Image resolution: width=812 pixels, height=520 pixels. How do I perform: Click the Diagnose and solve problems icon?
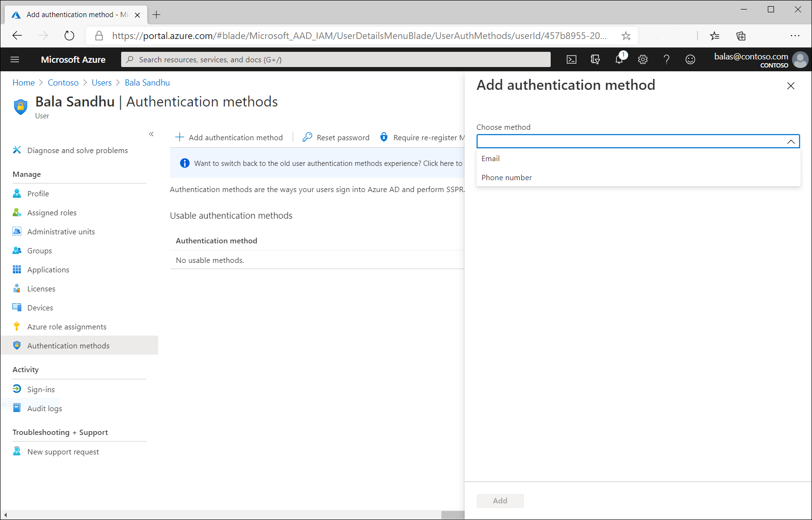17,150
